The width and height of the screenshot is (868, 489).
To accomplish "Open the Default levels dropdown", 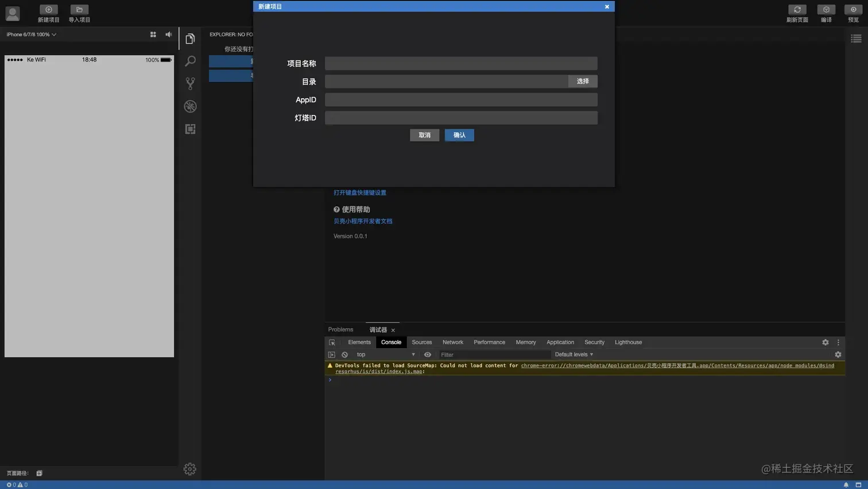I will (574, 355).
